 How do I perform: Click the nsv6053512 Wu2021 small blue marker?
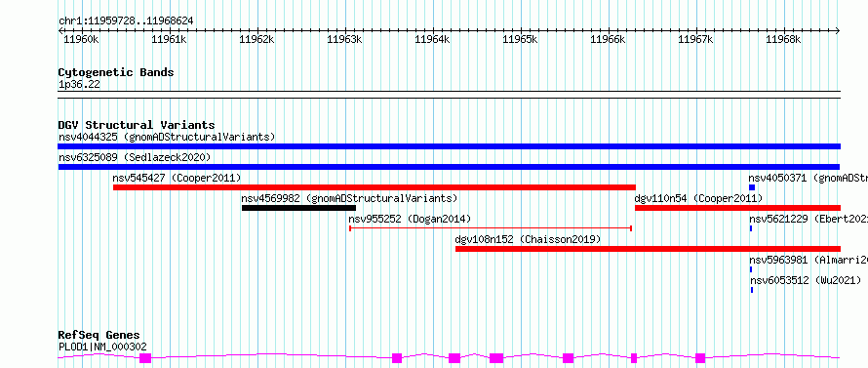click(x=752, y=290)
